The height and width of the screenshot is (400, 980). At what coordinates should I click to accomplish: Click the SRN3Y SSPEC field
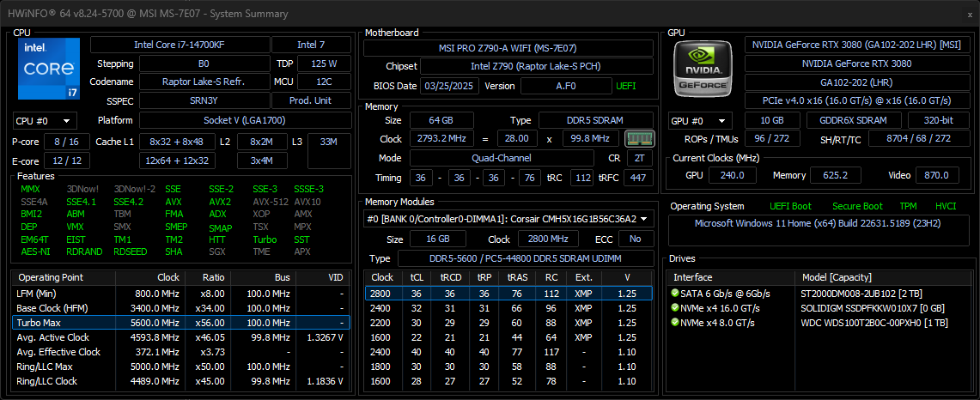click(x=204, y=100)
